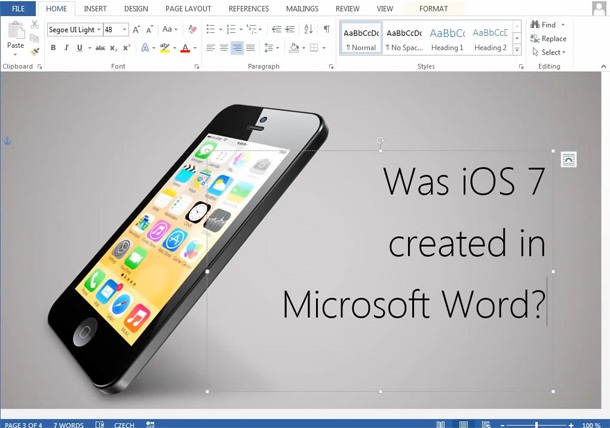Toggle Underline formatting
The image size is (610, 428).
[x=80, y=48]
